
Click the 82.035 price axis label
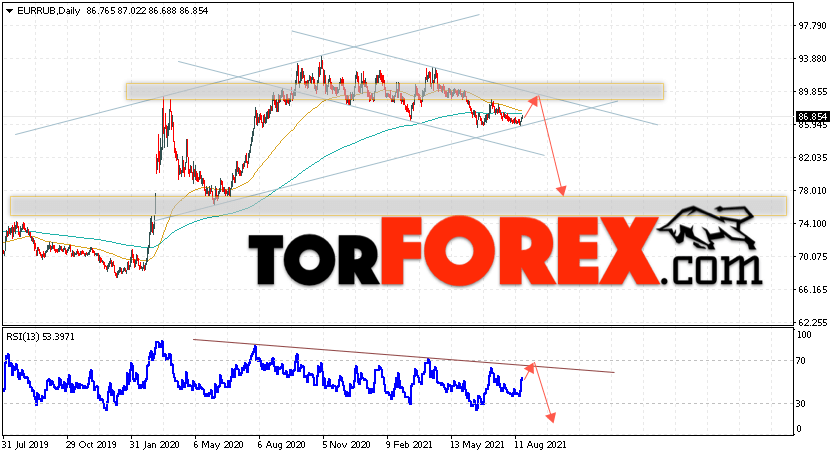(813, 158)
